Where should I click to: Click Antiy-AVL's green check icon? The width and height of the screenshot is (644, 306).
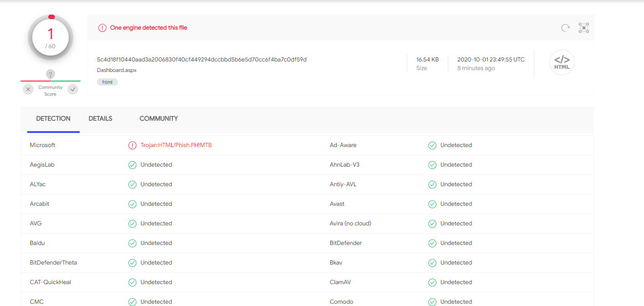pyautogui.click(x=432, y=184)
